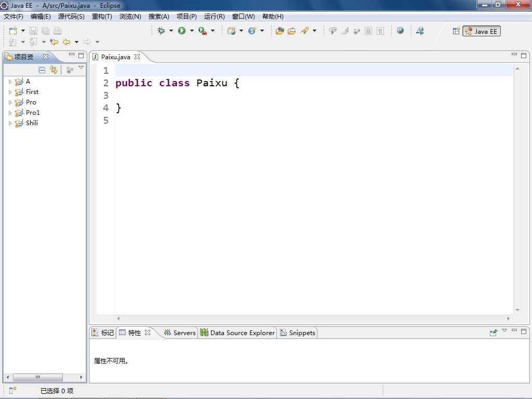Click the New wizard icon in toolbar
532x399 pixels.
(13, 31)
